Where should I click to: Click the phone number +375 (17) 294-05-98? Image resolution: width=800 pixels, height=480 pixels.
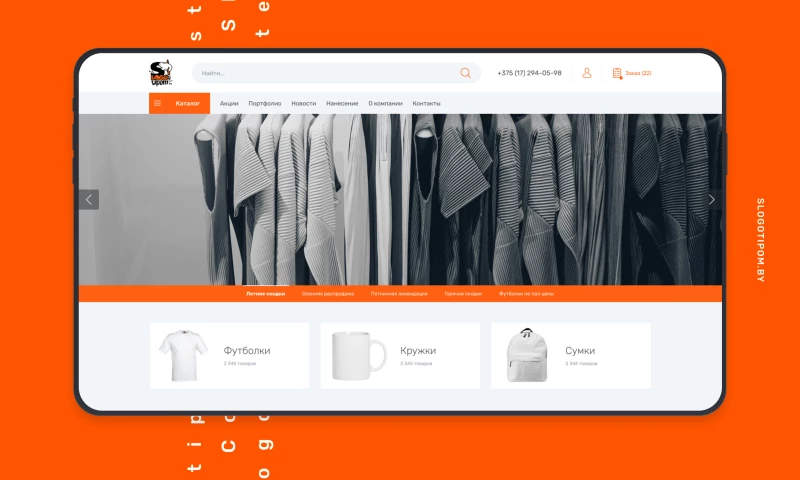point(530,73)
